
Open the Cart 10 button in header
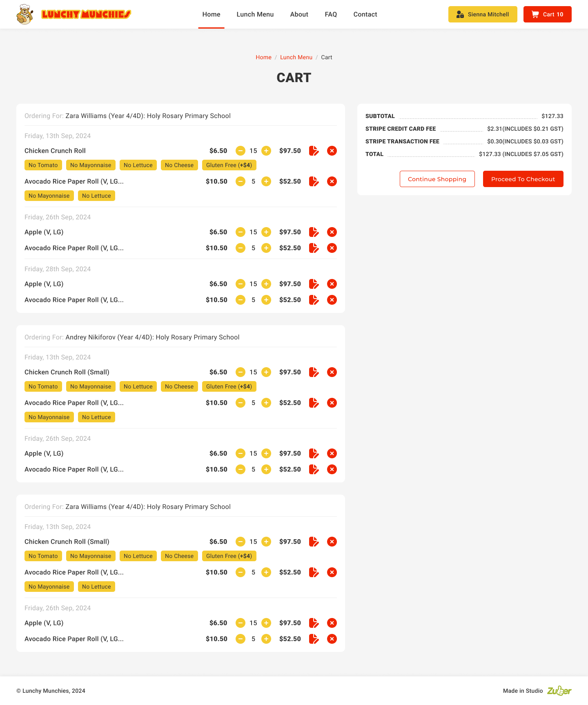[547, 14]
